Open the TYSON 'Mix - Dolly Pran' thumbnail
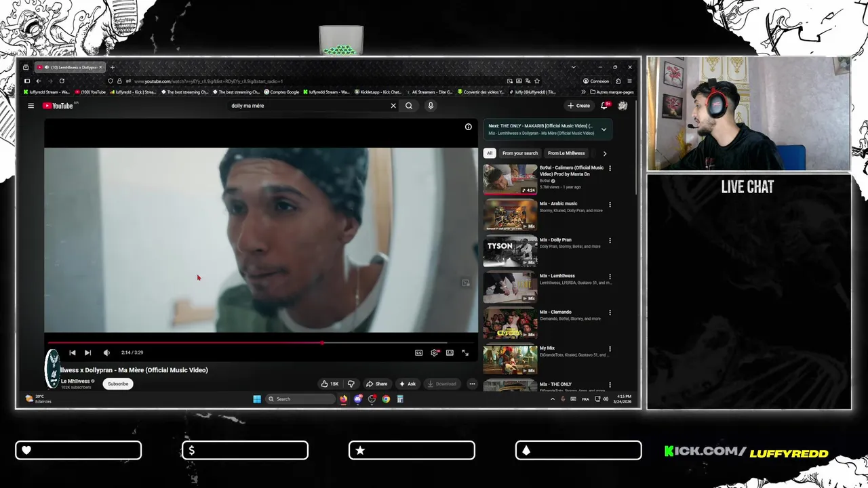The image size is (868, 488). [510, 251]
